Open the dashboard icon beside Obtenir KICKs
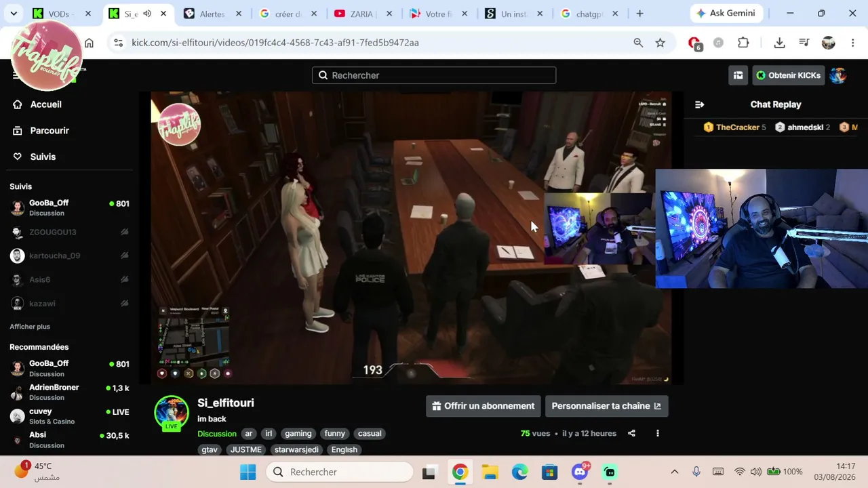The width and height of the screenshot is (868, 488). coord(738,75)
